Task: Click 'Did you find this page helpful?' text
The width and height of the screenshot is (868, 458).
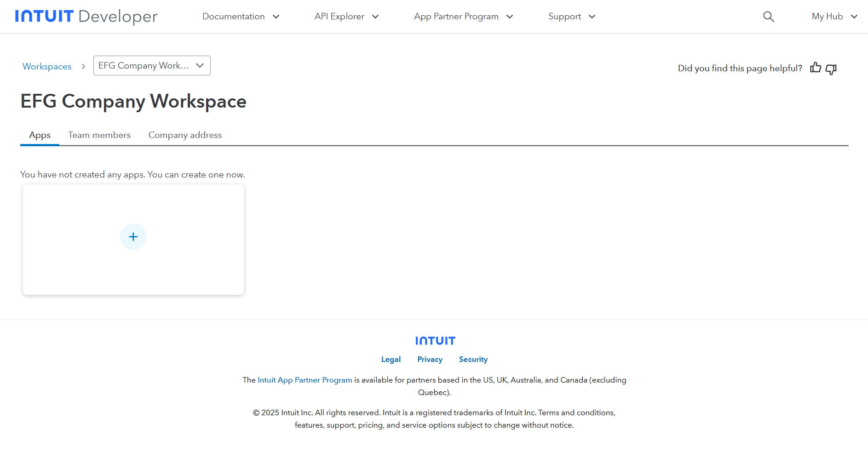Action: (740, 69)
